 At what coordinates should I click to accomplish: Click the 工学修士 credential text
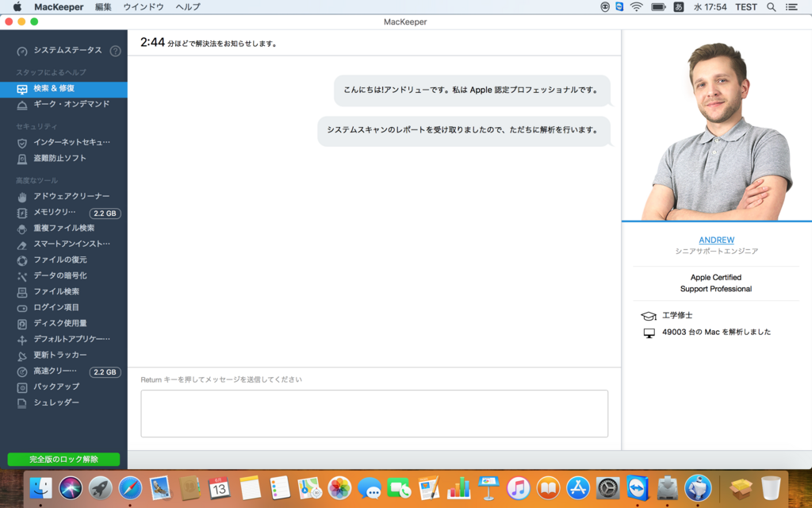[677, 315]
